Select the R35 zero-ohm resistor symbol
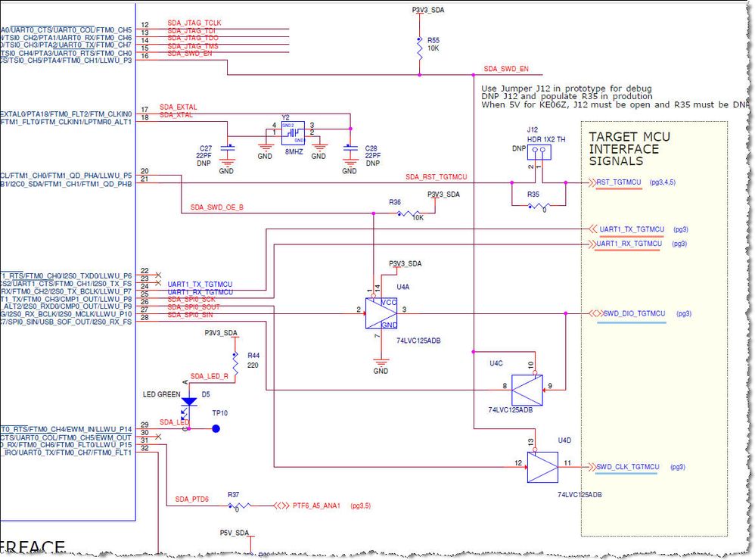Image resolution: width=755 pixels, height=560 pixels. pyautogui.click(x=539, y=207)
